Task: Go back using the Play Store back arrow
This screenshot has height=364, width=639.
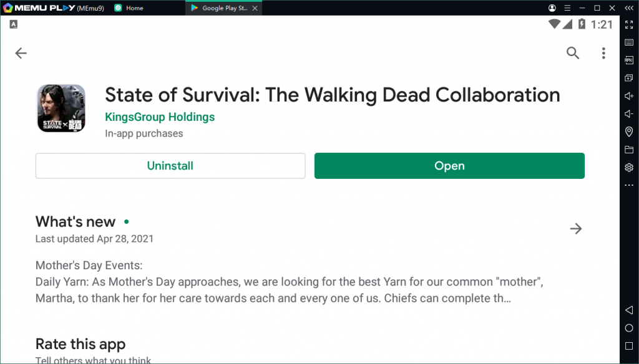Action: click(x=21, y=53)
